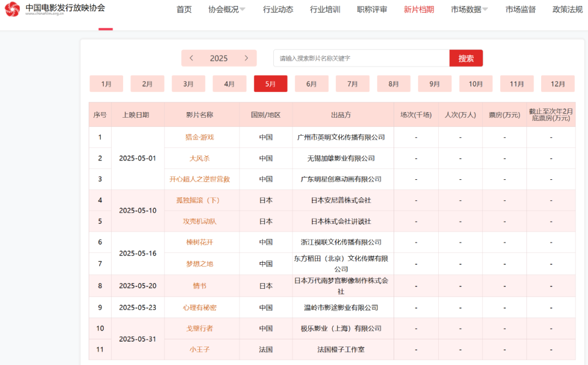This screenshot has height=365, width=588.
Task: Open the 行业培训 menu item
Action: 325,9
